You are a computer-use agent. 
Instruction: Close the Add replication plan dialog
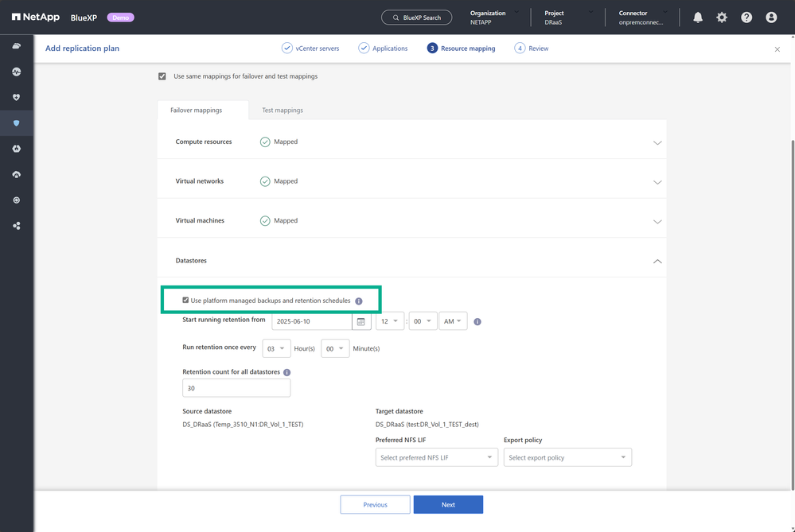pos(777,49)
